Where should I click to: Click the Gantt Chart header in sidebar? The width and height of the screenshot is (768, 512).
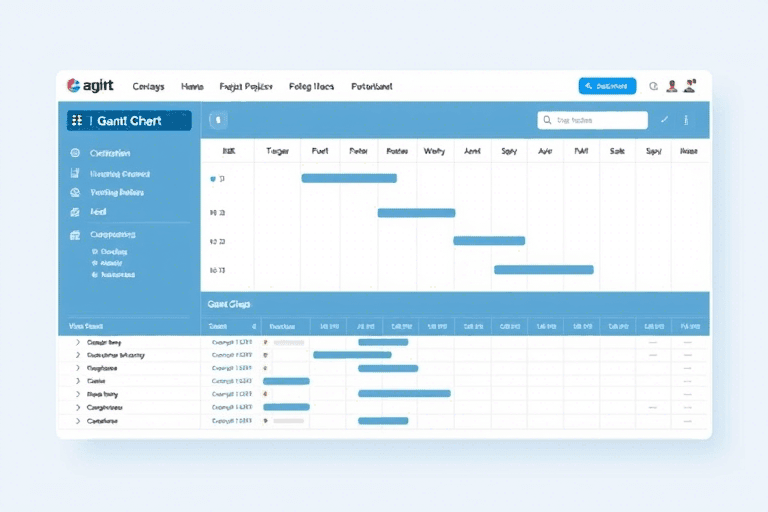(129, 120)
